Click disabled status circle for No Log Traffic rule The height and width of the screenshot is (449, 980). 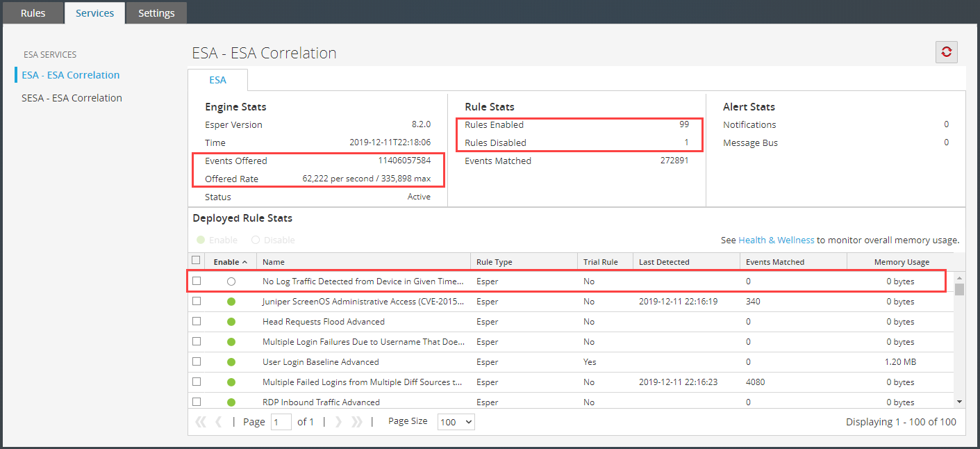click(x=231, y=281)
